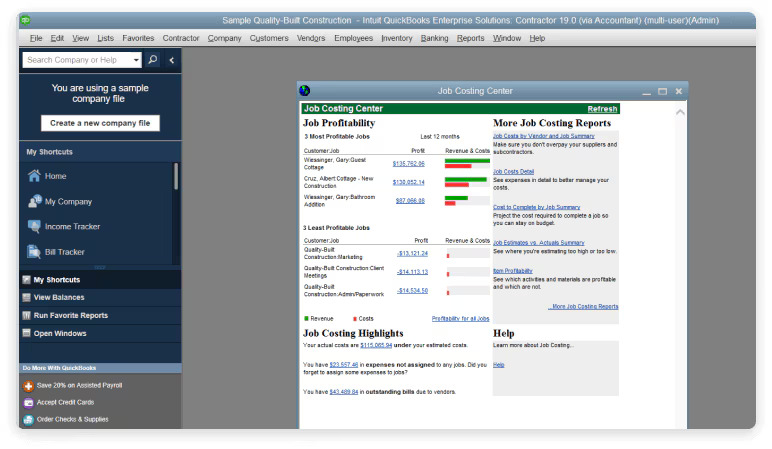The width and height of the screenshot is (772, 449).
Task: Open the Customers menu
Action: pos(269,38)
